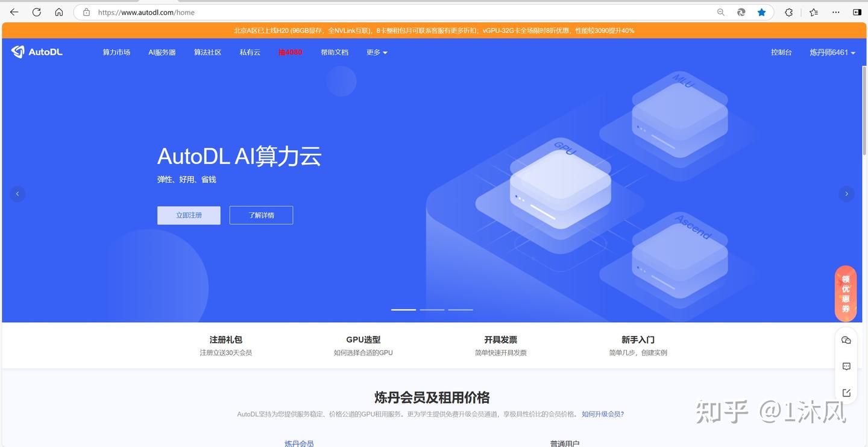Select the 炼丹会员 pricing tab
Viewport: 868px width, 447px height.
[299, 443]
